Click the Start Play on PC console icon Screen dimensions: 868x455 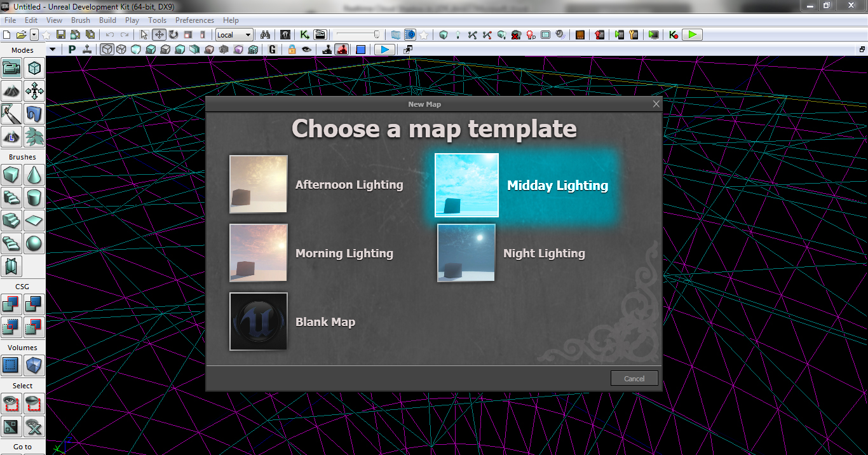653,35
